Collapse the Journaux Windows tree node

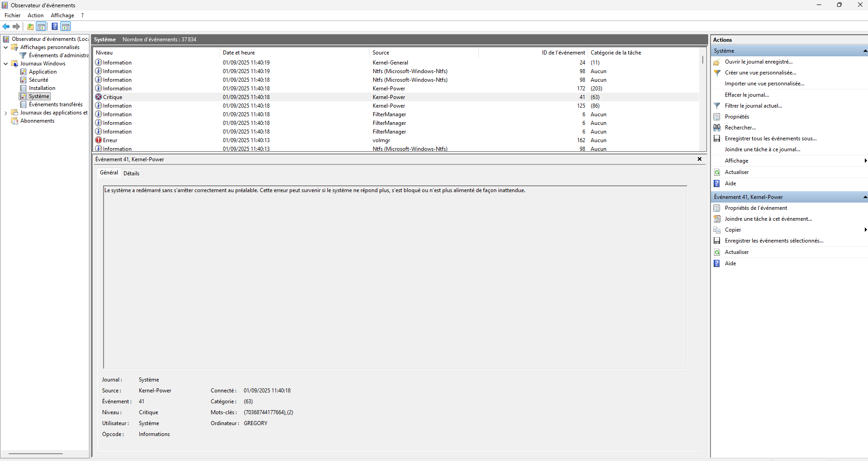coord(6,64)
